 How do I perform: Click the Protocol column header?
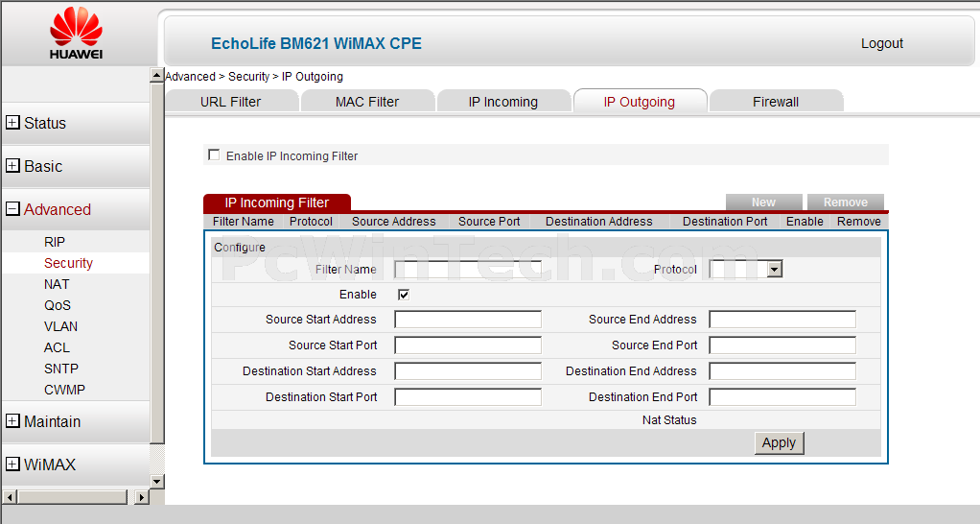(x=312, y=222)
